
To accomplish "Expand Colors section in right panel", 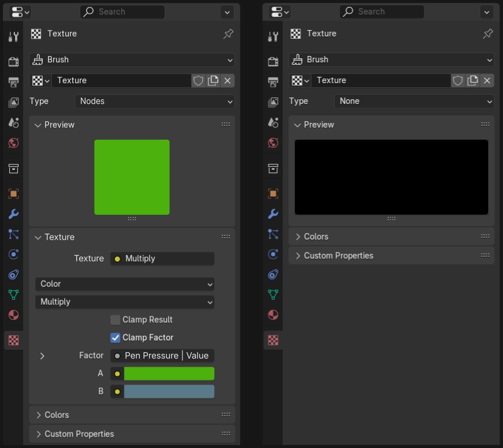I will [x=297, y=237].
